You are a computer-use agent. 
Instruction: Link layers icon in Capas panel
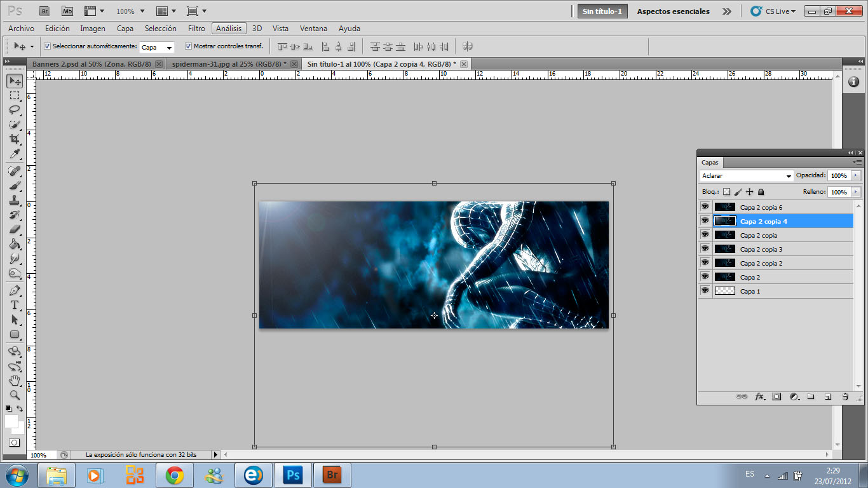point(742,396)
